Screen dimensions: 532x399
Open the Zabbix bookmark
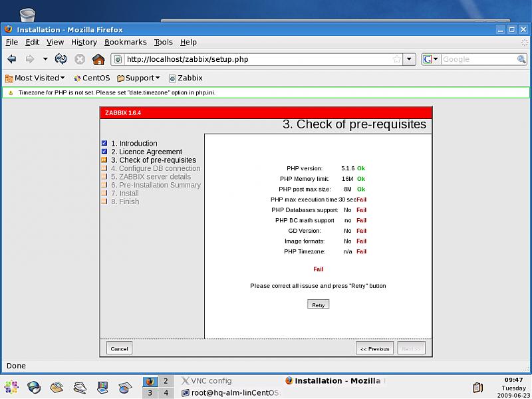186,78
